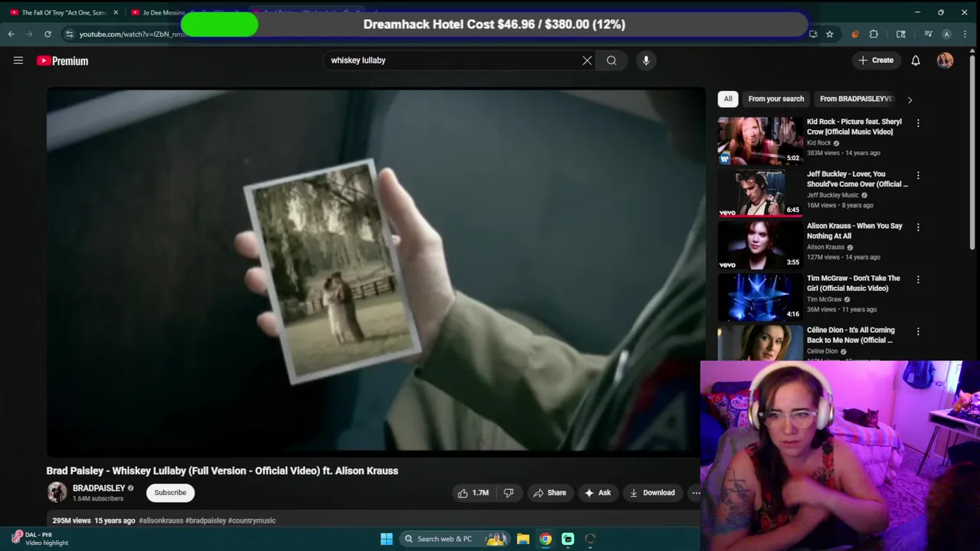Open options for Kid Rock video
The image size is (980, 551).
point(918,123)
